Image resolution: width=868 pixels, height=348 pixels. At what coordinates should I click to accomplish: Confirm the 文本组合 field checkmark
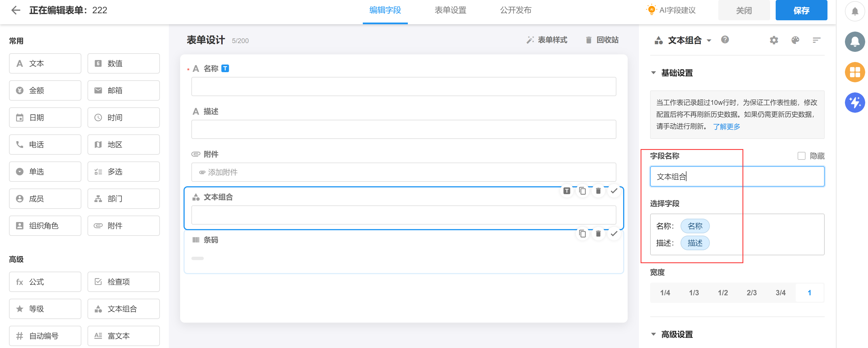tap(614, 191)
